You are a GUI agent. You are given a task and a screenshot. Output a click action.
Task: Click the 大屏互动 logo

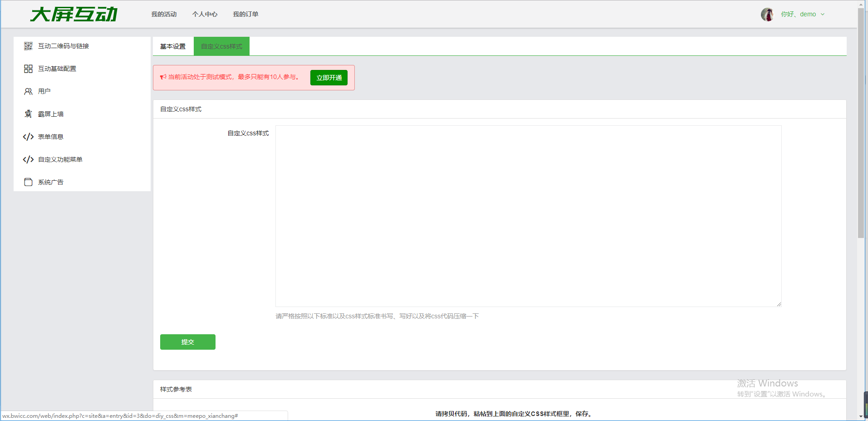(x=74, y=15)
